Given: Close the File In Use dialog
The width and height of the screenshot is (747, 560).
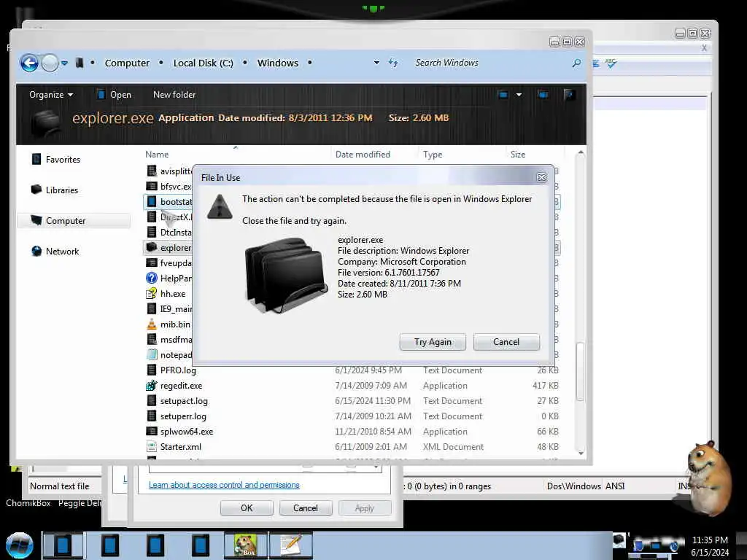Looking at the screenshot, I should click(x=542, y=178).
